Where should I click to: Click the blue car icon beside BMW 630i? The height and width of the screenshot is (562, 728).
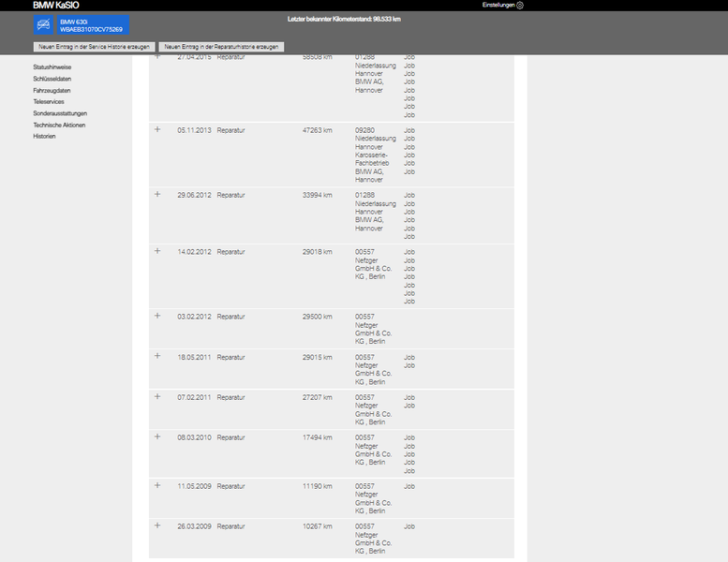click(x=43, y=24)
